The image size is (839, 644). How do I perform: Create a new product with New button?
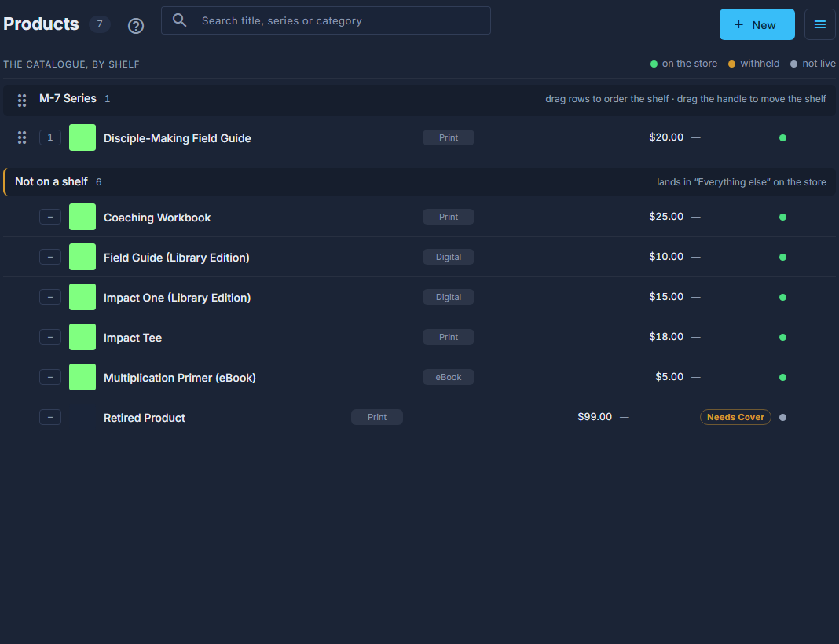[757, 24]
